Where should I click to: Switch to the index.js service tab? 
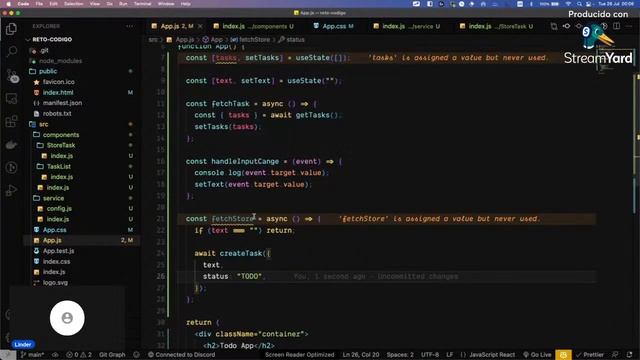[407, 26]
